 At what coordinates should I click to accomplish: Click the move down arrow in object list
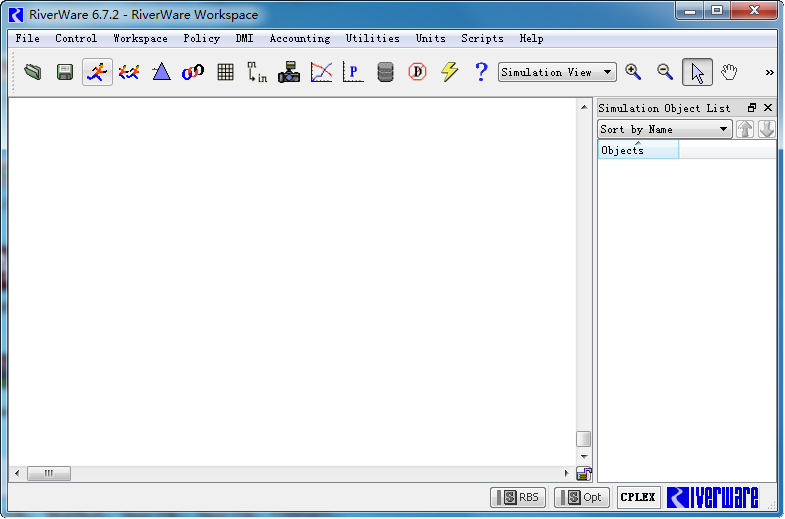[x=766, y=129]
